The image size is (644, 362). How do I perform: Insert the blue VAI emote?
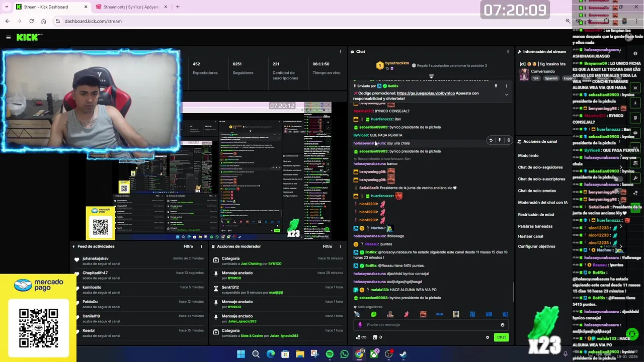pos(472,314)
